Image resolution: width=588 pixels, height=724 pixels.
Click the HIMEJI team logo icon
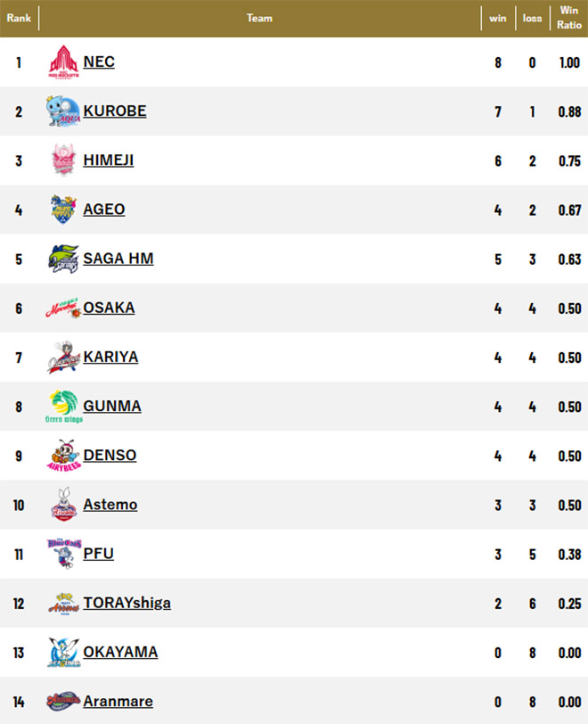(64, 161)
